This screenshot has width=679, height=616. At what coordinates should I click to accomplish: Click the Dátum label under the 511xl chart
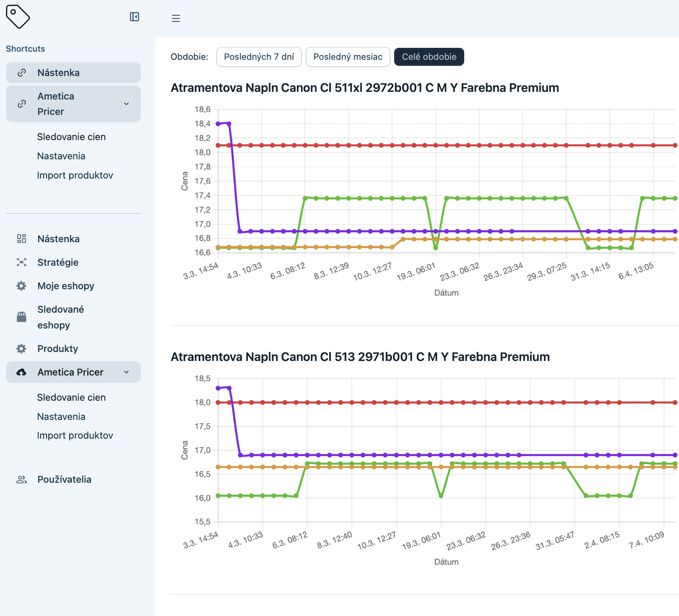pos(447,293)
